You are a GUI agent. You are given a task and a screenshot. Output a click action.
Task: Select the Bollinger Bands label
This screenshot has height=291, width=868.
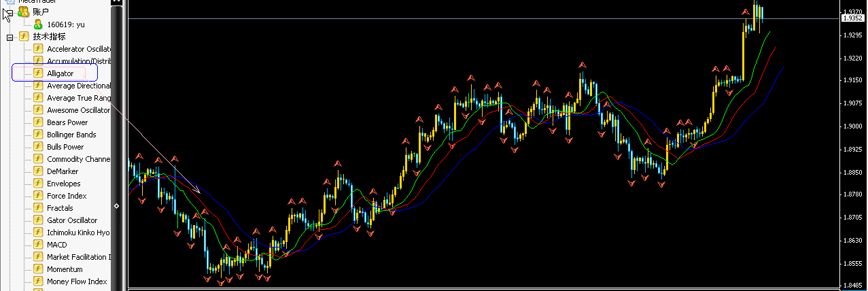pyautogui.click(x=71, y=135)
